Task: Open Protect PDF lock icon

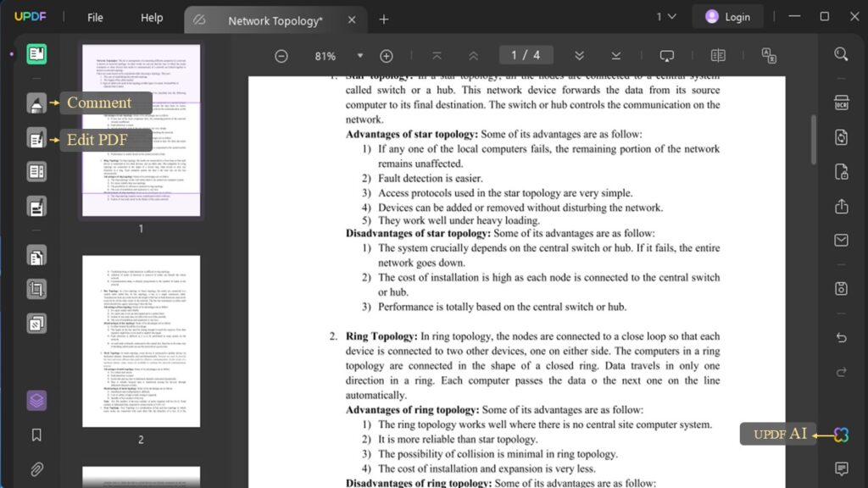Action: click(x=842, y=172)
